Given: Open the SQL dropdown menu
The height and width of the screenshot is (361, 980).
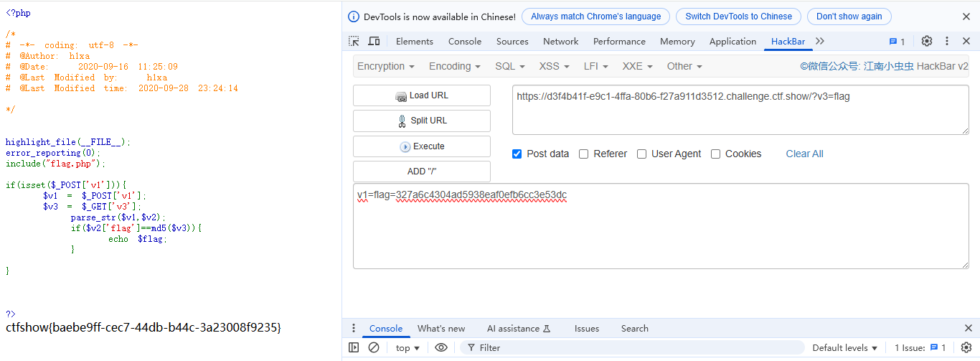Looking at the screenshot, I should tap(509, 66).
